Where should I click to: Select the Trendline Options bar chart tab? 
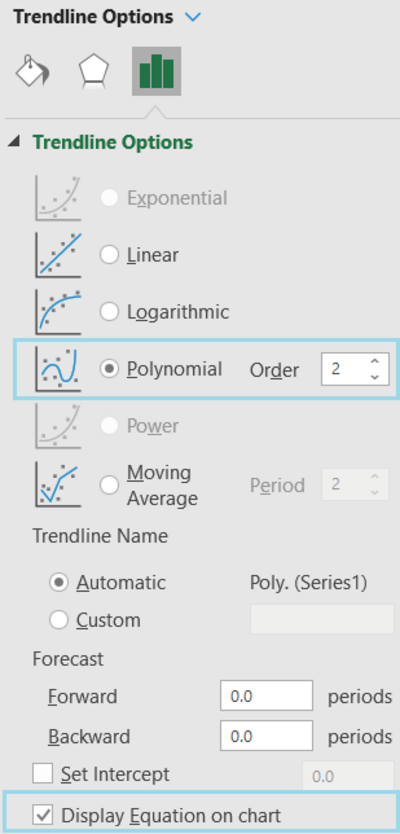(156, 71)
